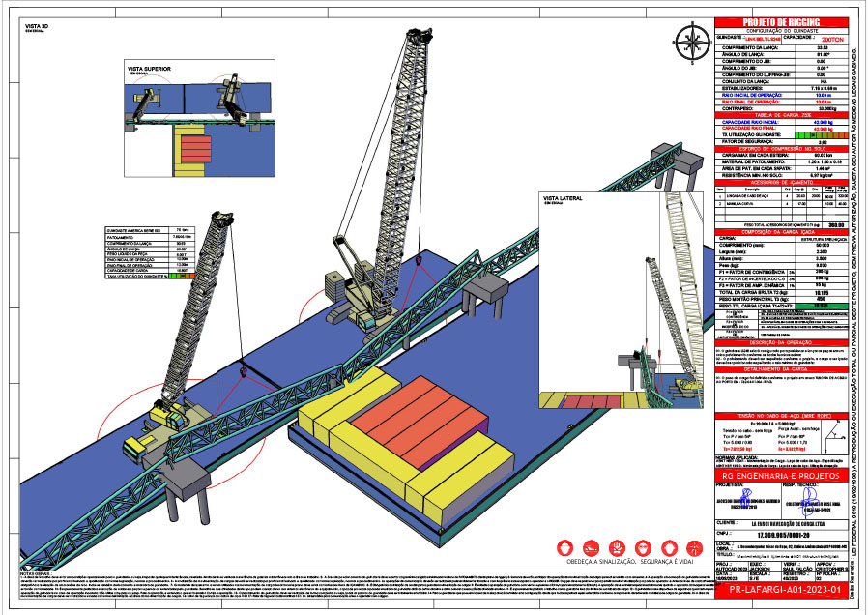Viewport: 868px width, 615px height.
Task: Click the FATOR DE SEGURANÇA row
Action: [781, 142]
